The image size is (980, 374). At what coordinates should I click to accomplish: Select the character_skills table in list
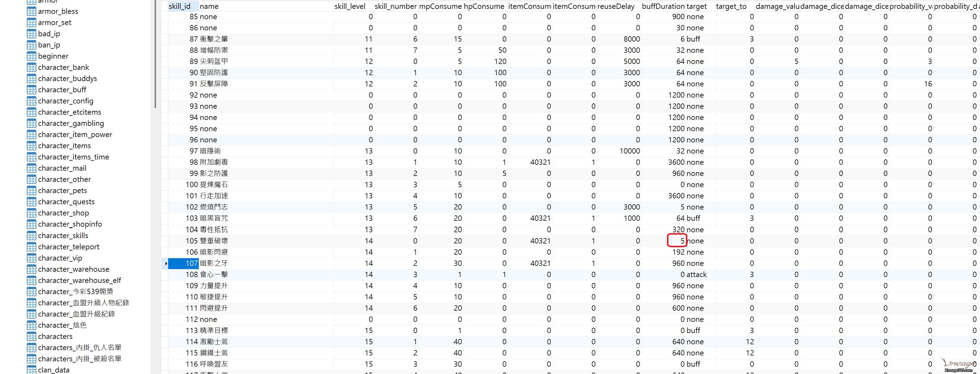pyautogui.click(x=63, y=236)
